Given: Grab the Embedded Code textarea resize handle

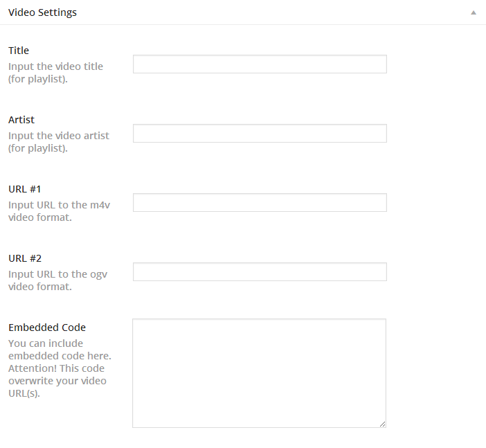Looking at the screenshot, I should point(382,423).
